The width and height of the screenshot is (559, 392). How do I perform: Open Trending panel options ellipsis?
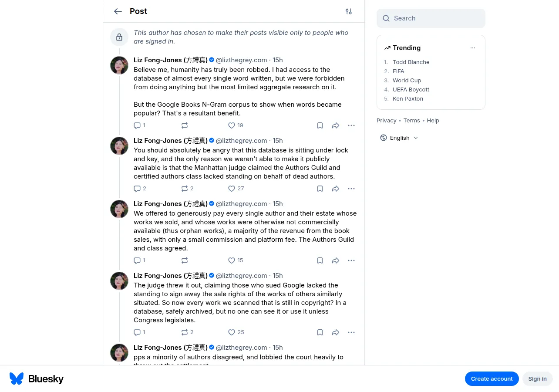coord(473,48)
